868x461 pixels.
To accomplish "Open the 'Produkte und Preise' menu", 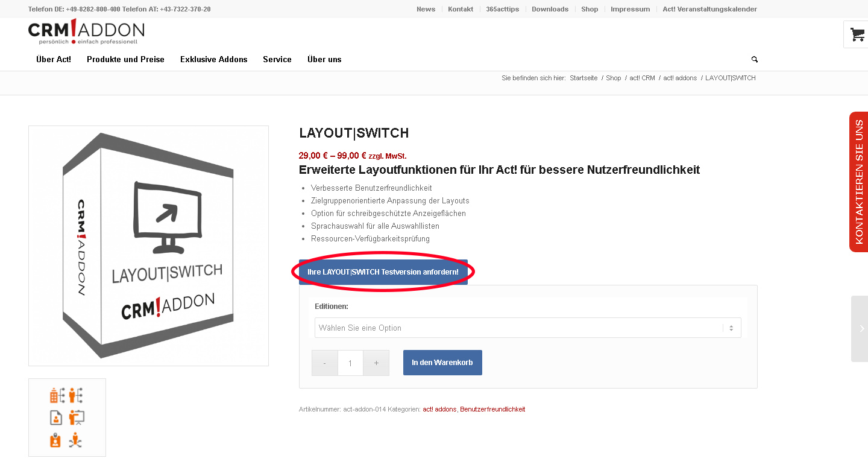I will [x=125, y=59].
